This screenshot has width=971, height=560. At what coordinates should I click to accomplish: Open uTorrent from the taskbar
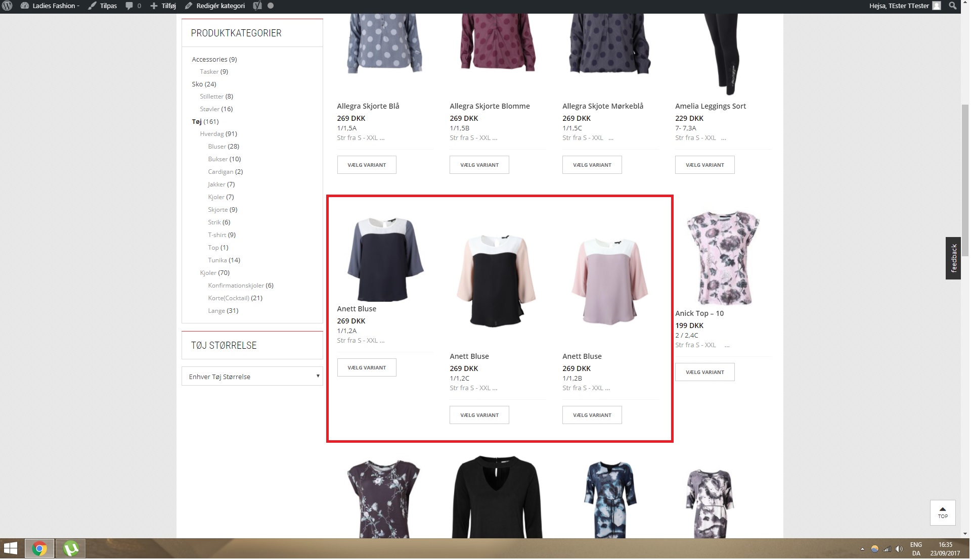click(71, 548)
